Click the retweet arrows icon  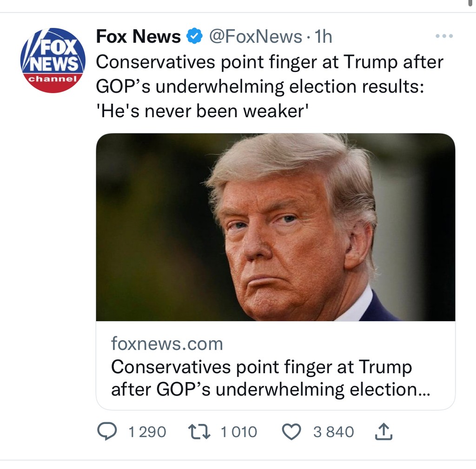coord(199,431)
